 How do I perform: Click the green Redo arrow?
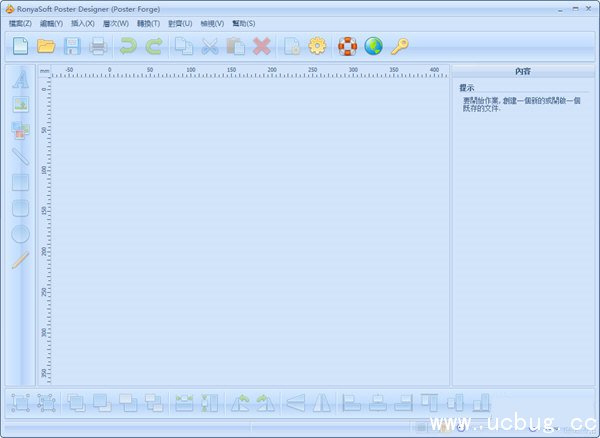(x=153, y=45)
